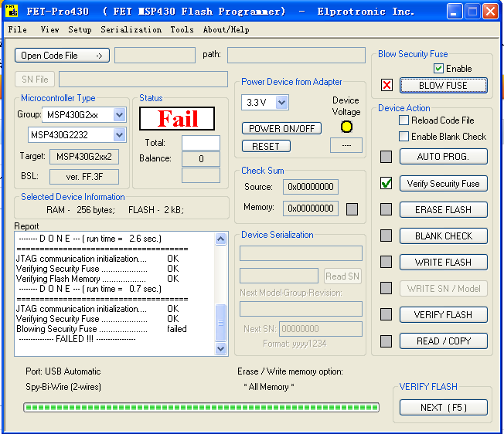
Task: Open the File menu
Action: pos(17,29)
